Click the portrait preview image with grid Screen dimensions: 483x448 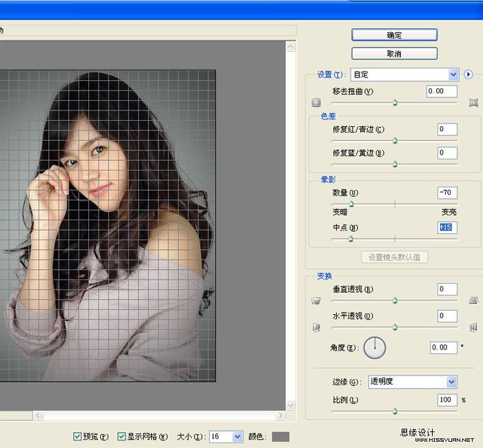(108, 226)
